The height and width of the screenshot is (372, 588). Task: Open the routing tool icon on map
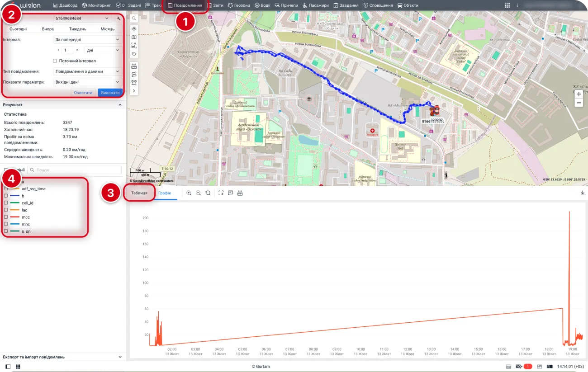[x=134, y=74]
